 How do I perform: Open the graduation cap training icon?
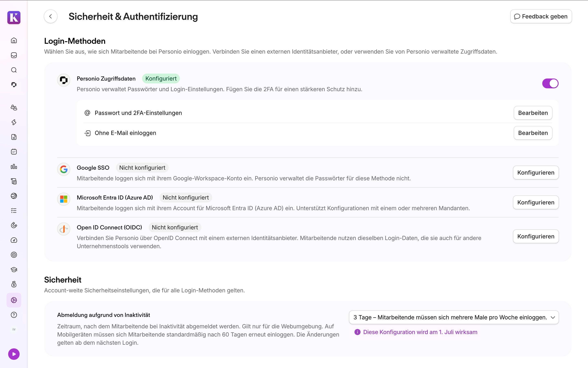pyautogui.click(x=14, y=270)
